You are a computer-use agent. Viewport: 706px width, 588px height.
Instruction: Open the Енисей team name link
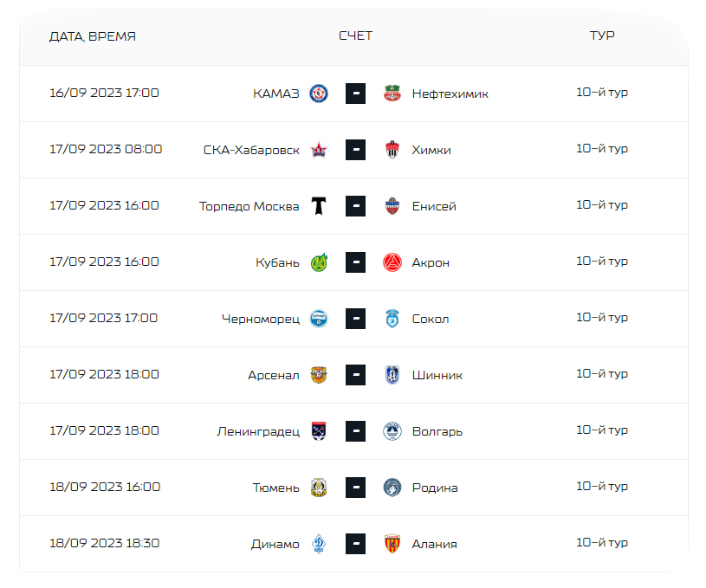click(x=434, y=206)
